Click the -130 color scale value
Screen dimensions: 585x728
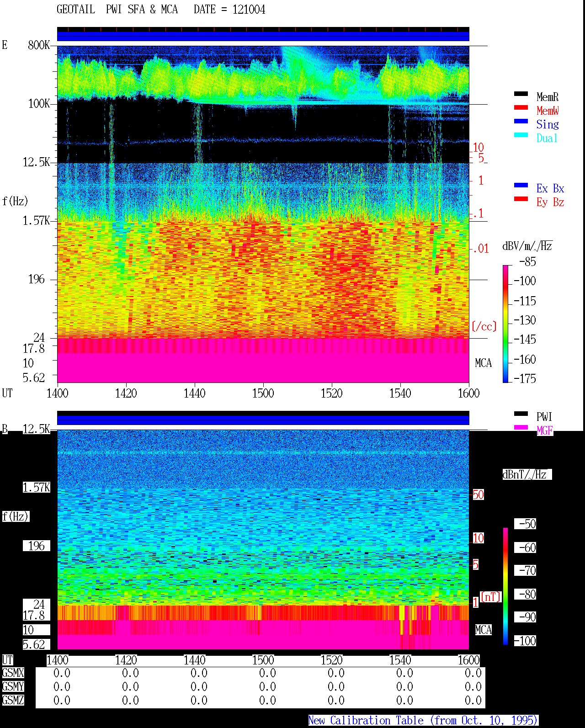(x=525, y=320)
